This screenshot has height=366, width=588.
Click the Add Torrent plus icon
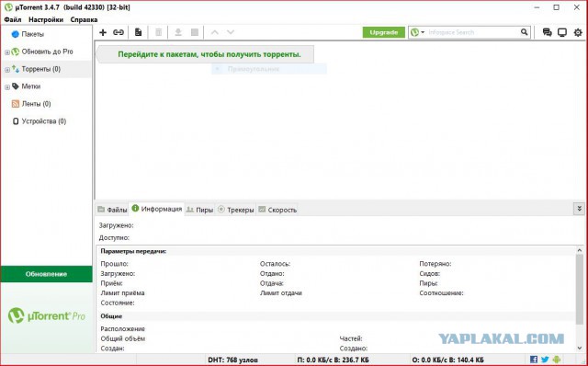(x=103, y=32)
